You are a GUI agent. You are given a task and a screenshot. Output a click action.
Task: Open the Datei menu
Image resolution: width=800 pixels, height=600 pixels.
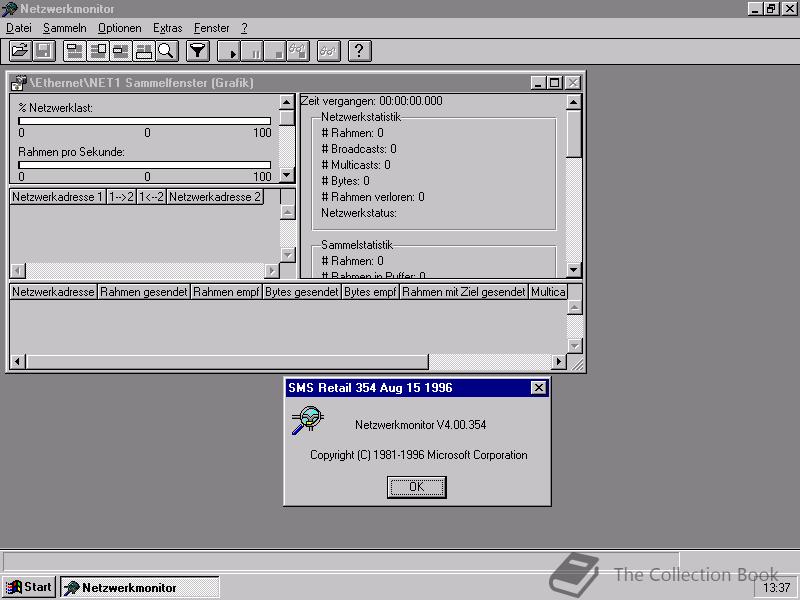click(x=18, y=28)
